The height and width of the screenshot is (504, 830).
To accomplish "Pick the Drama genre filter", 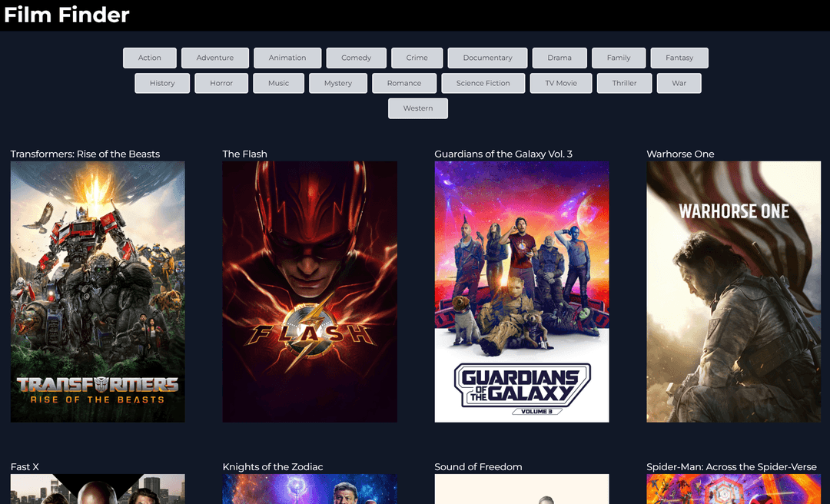I will (559, 58).
